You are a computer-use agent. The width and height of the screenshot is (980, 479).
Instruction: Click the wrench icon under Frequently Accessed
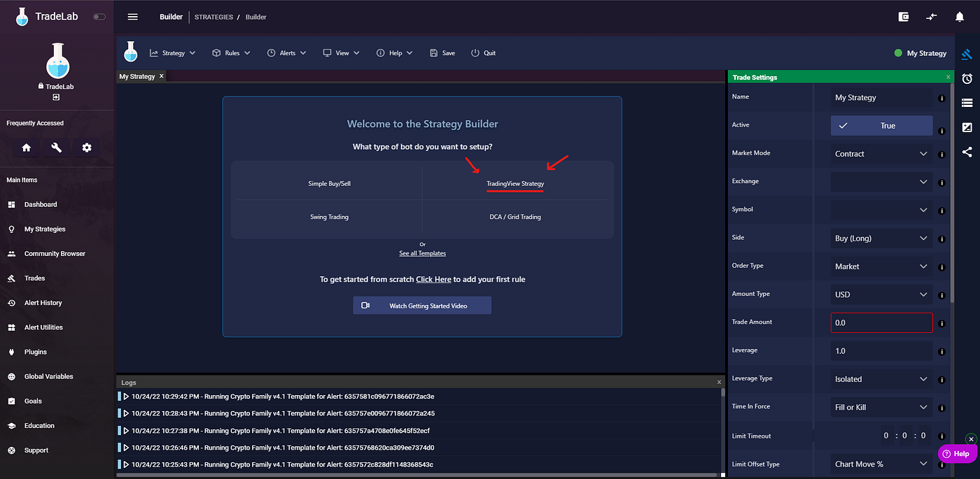pos(57,148)
